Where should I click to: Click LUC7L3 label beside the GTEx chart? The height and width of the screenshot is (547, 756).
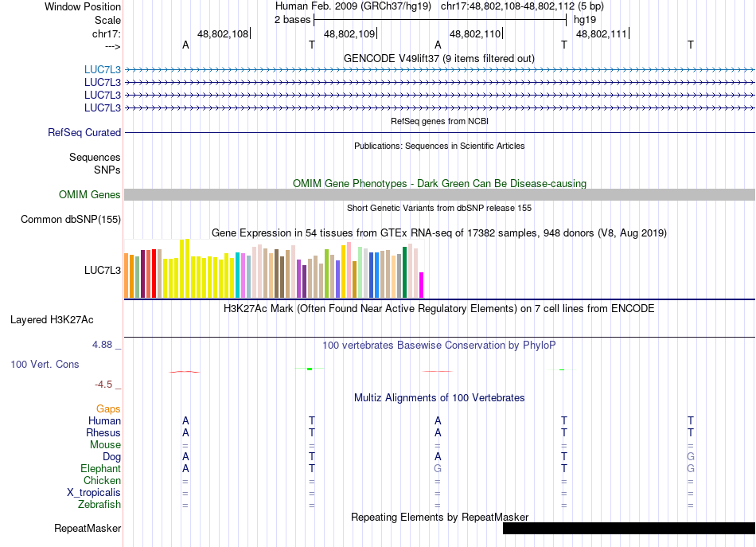click(102, 270)
